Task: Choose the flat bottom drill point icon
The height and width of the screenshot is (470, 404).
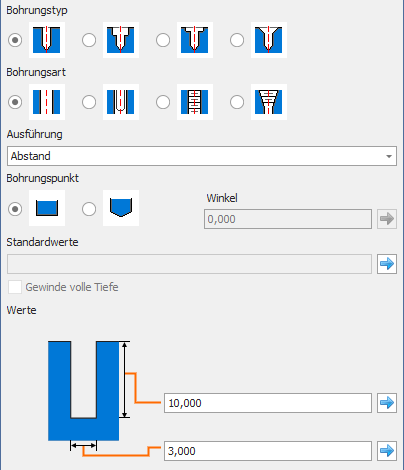Action: pyautogui.click(x=47, y=208)
